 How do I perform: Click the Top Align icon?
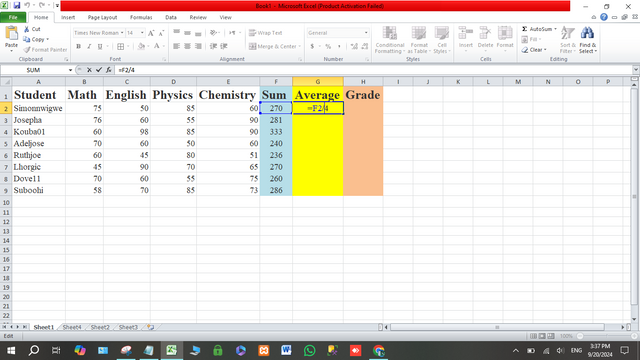176,33
